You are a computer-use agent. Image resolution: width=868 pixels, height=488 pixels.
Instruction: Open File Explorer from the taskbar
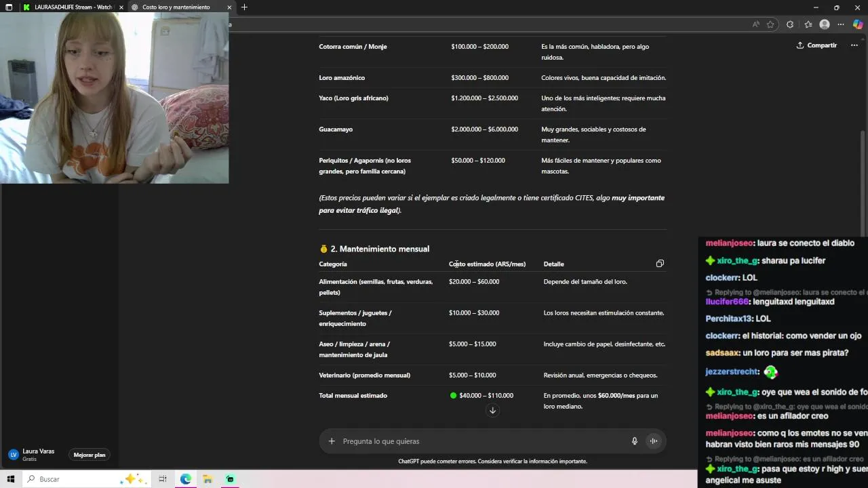(208, 479)
